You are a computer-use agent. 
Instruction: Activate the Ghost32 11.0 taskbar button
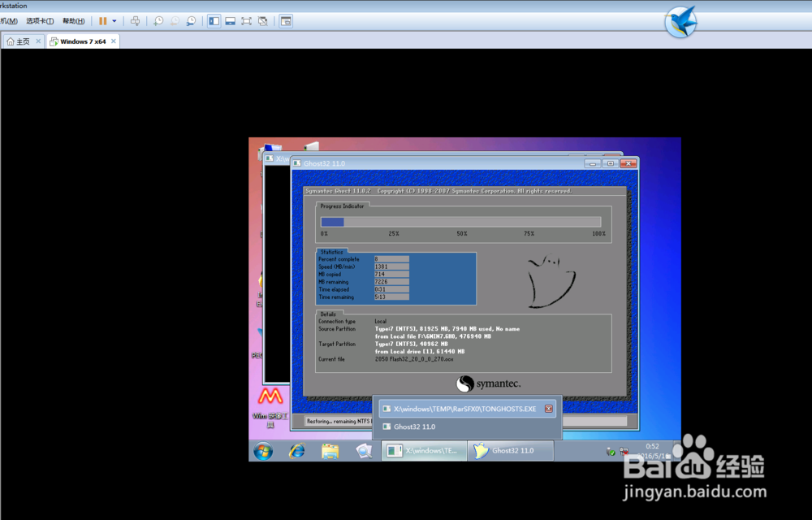point(511,451)
